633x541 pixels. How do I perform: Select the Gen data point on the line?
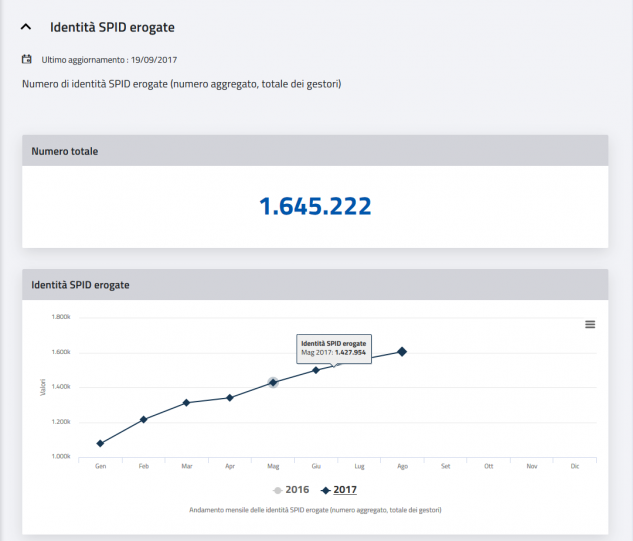(x=100, y=443)
